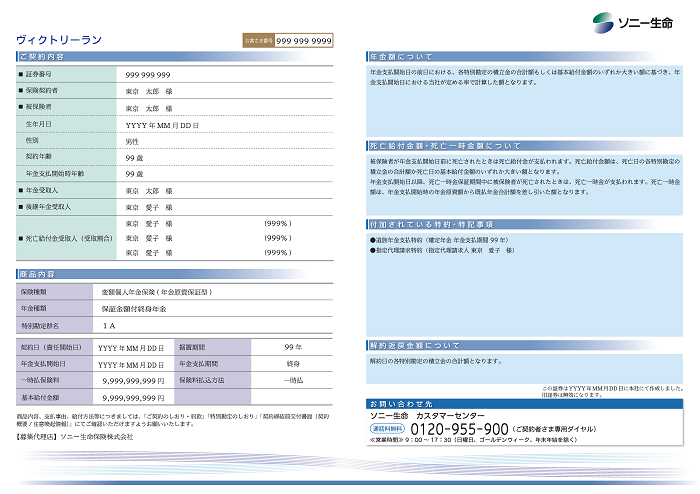700x494 pixels.
Task: Click the 死亡給付金額・死亡一時金額について header
Action: click(446, 146)
